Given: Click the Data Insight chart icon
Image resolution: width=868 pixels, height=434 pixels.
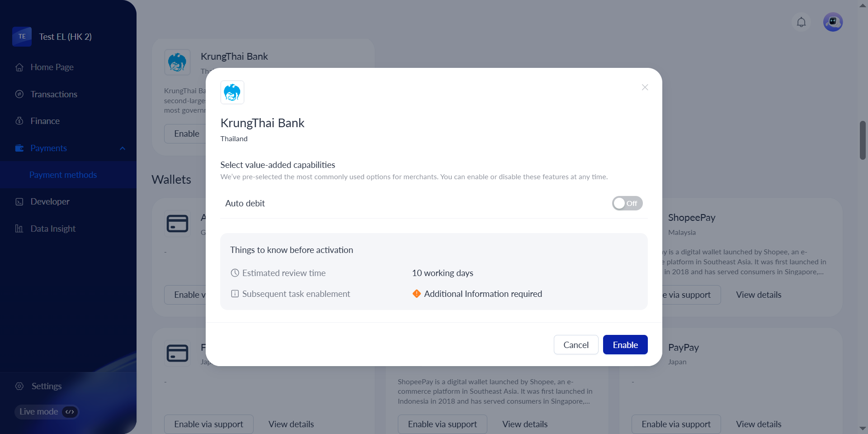Looking at the screenshot, I should coord(19,229).
